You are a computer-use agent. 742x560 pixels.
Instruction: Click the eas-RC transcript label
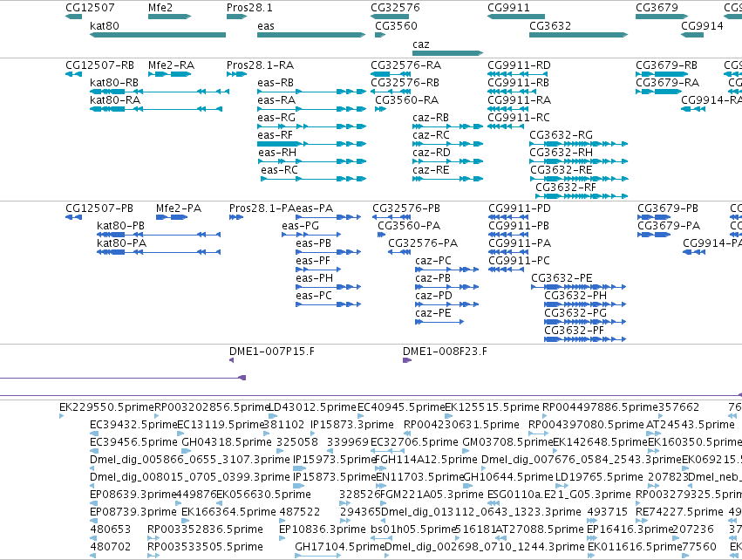[x=279, y=170]
